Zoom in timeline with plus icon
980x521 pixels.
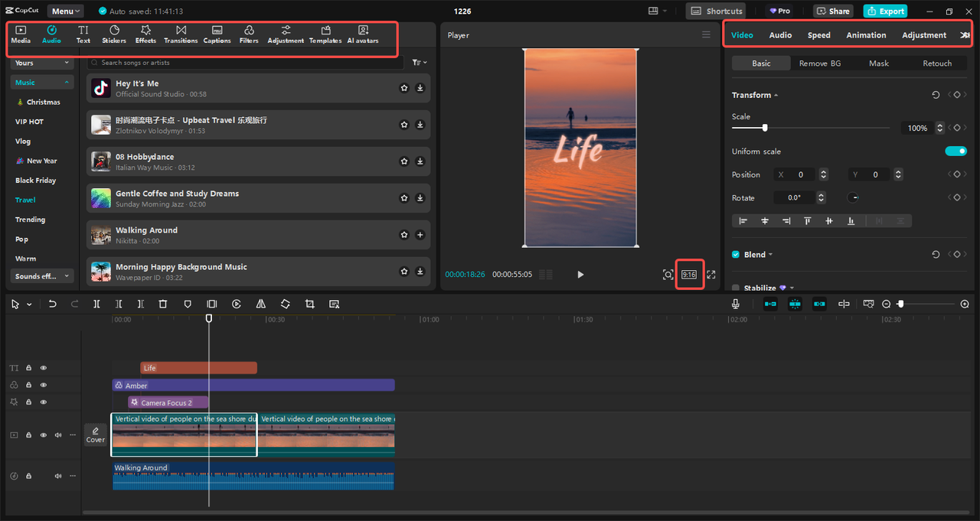pos(965,304)
